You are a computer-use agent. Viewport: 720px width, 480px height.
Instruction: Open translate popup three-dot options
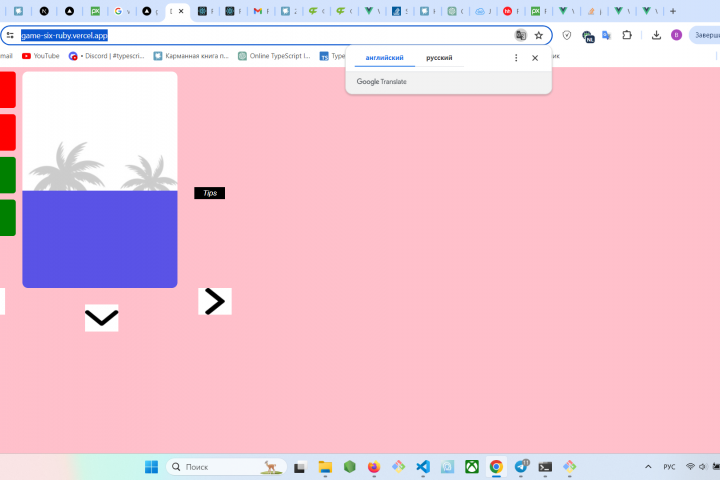pos(516,58)
